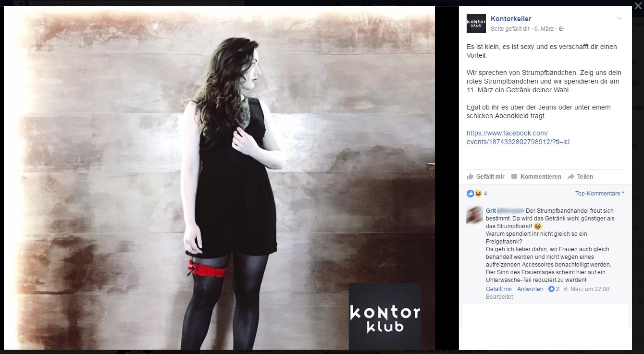
Task: Open the 6. März post date link
Action: [545, 29]
